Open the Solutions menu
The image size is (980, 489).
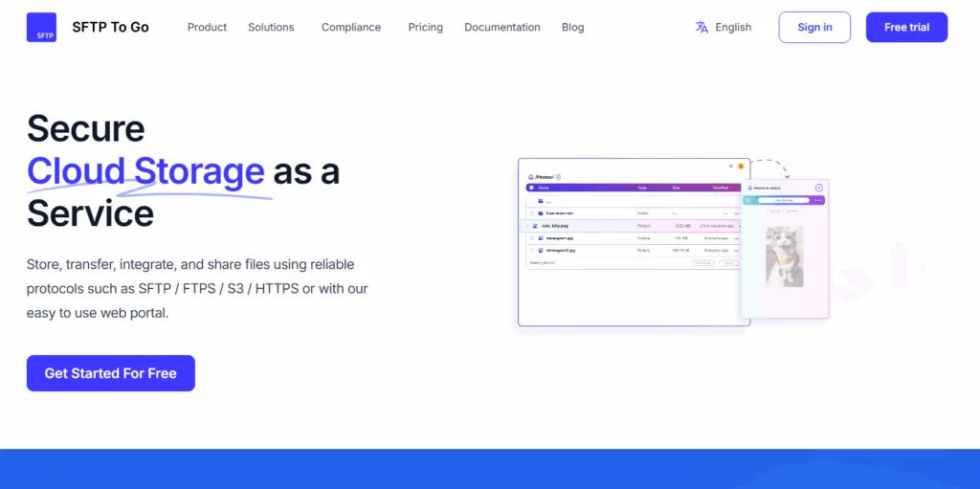tap(271, 28)
